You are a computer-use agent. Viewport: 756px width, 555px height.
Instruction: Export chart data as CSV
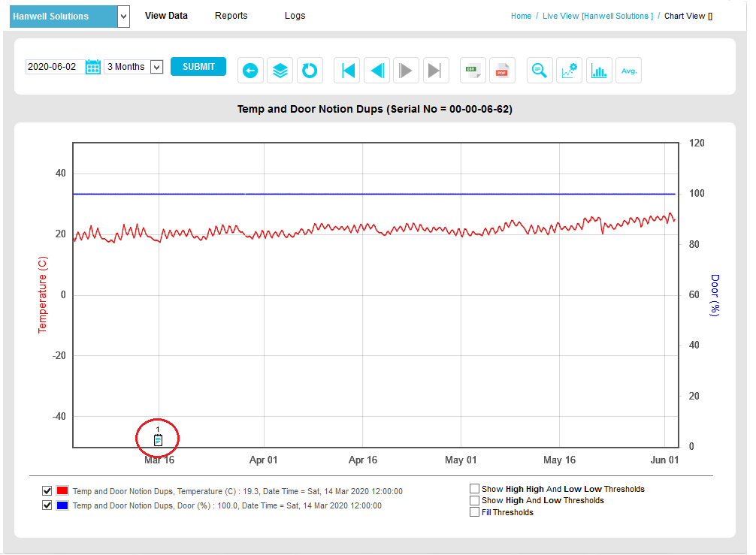click(473, 71)
